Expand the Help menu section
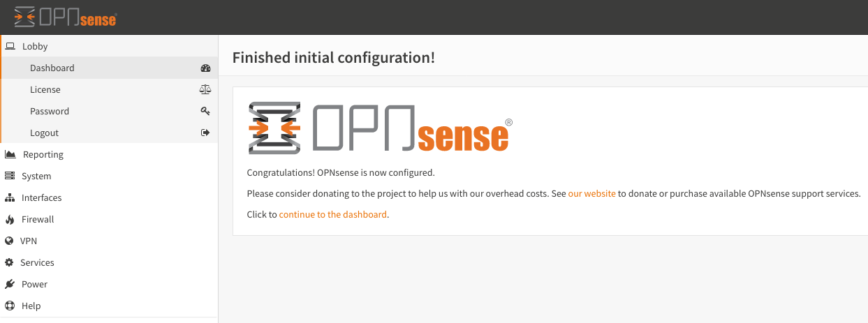This screenshot has width=868, height=323. pyautogui.click(x=109, y=306)
